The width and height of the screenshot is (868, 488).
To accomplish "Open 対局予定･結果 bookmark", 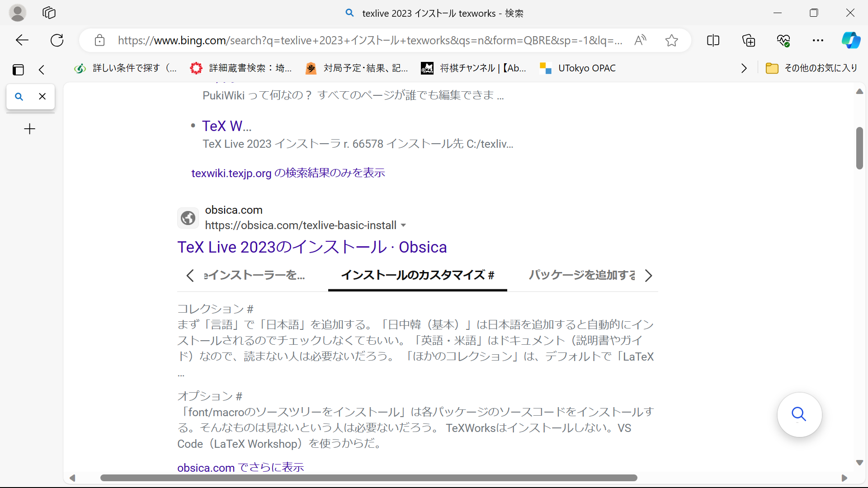I will [x=357, y=68].
